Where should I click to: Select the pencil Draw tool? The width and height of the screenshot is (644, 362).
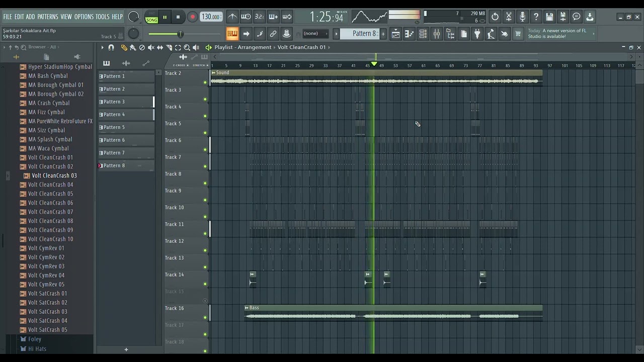tap(124, 47)
